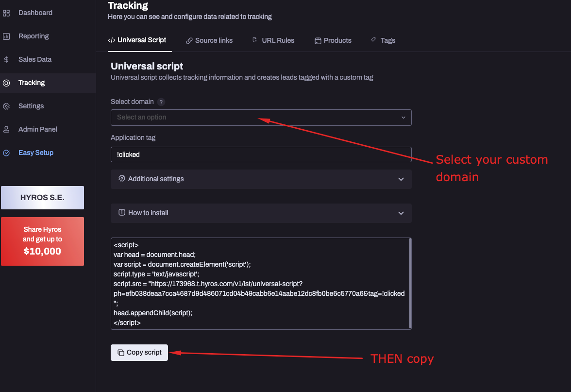
Task: Click the Settings gear icon in sidebar
Action: pyautogui.click(x=7, y=106)
